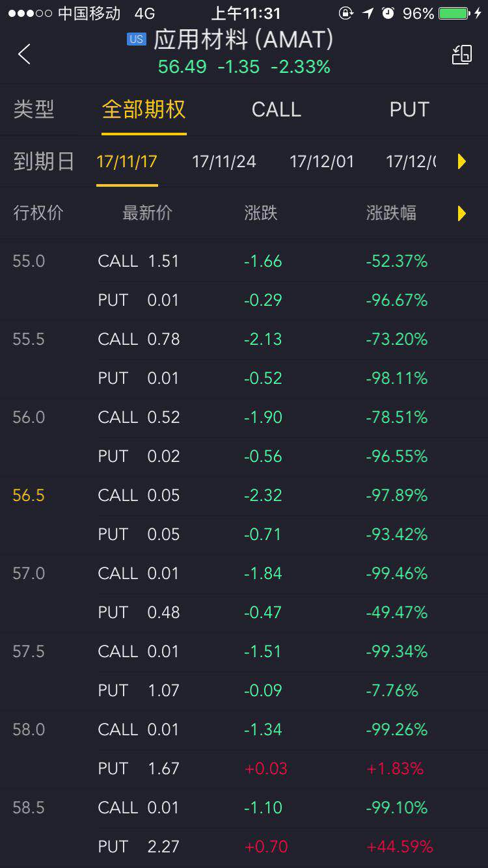Choose expiry date 17/12/01
This screenshot has width=488, height=868.
[321, 161]
